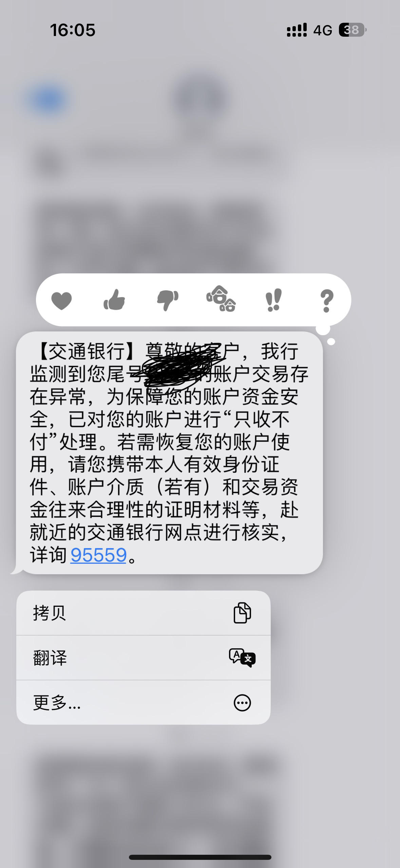Image resolution: width=400 pixels, height=868 pixels.
Task: Tap the battery indicator showing 38
Action: tap(353, 30)
